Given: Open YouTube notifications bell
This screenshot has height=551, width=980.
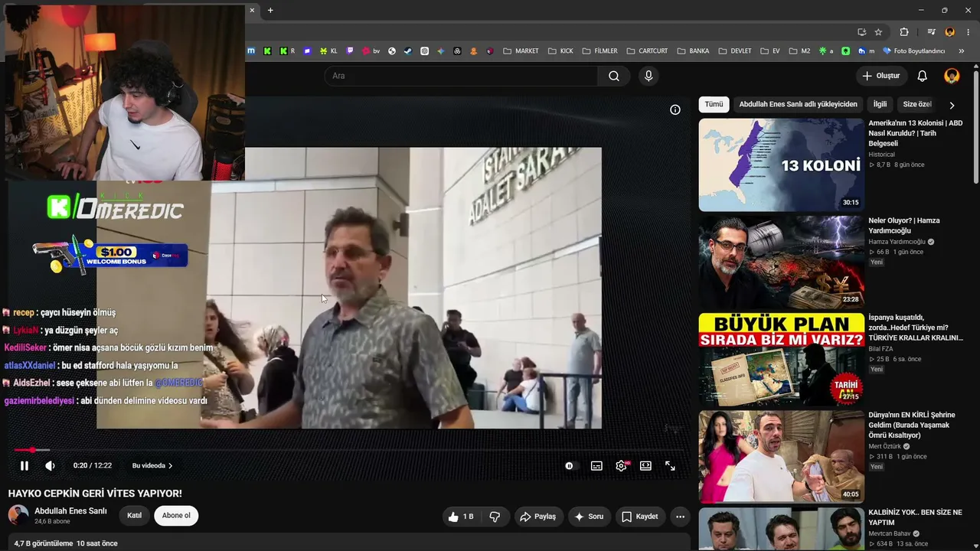Looking at the screenshot, I should tap(923, 76).
